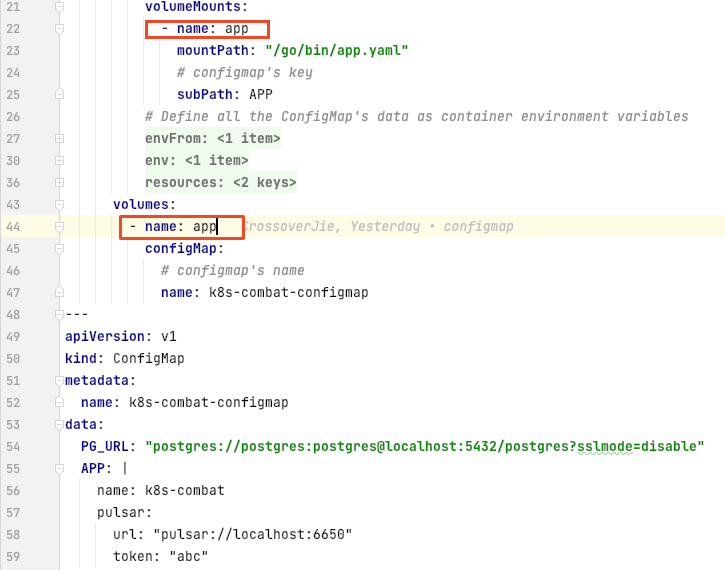Click metadata name 'k8s-combat-configmap' on line 52
Screen dimensions: 725x570
[x=209, y=402]
